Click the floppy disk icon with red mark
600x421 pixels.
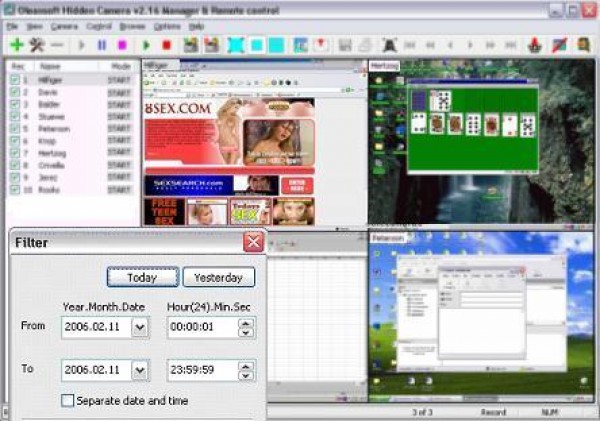[211, 45]
